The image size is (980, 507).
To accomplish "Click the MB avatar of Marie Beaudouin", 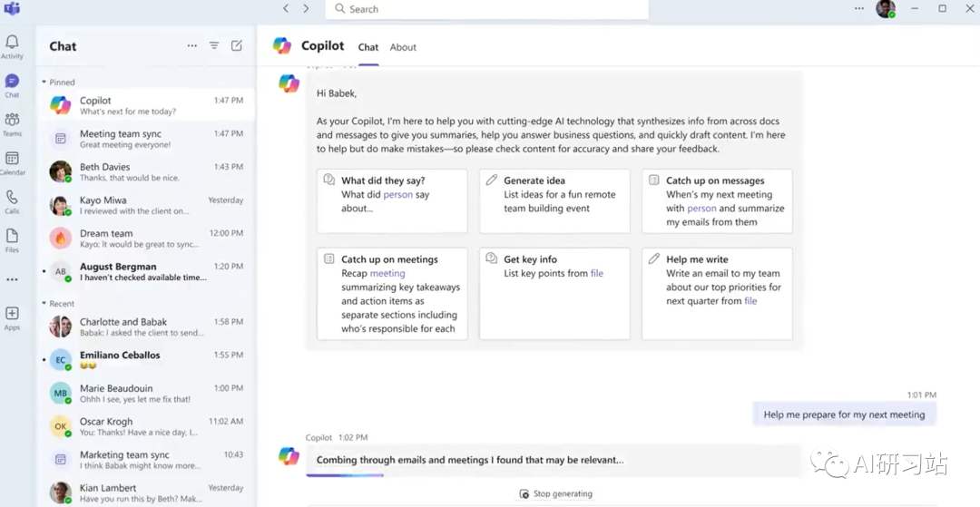I will point(61,393).
